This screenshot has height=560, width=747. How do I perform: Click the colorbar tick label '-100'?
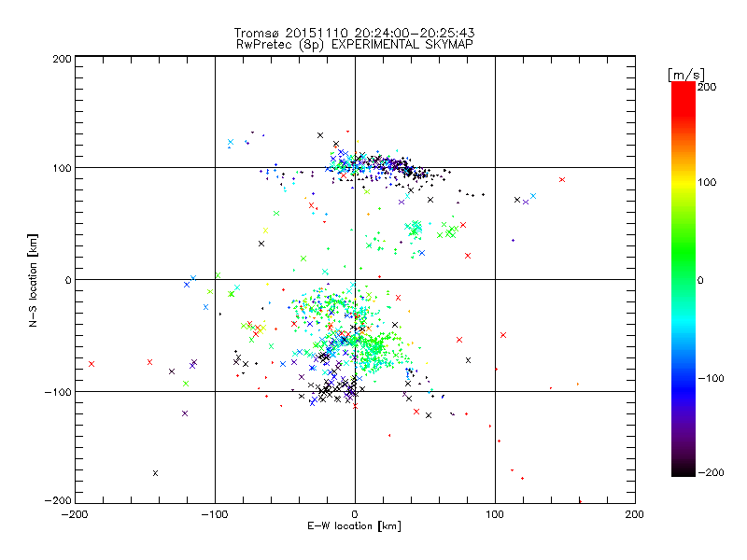[711, 379]
